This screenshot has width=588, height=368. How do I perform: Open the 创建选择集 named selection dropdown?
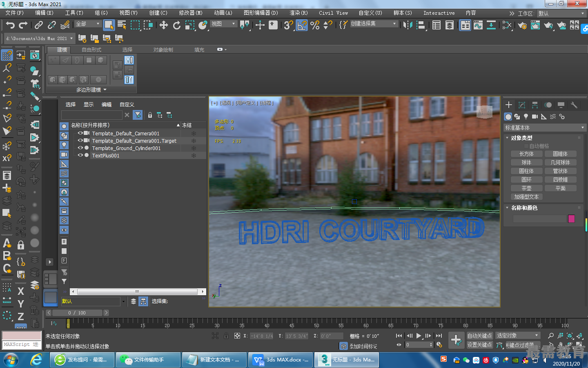tap(374, 24)
